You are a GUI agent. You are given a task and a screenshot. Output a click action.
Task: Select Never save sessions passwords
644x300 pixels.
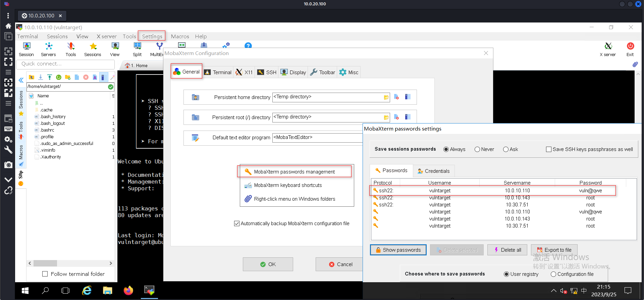[484, 149]
